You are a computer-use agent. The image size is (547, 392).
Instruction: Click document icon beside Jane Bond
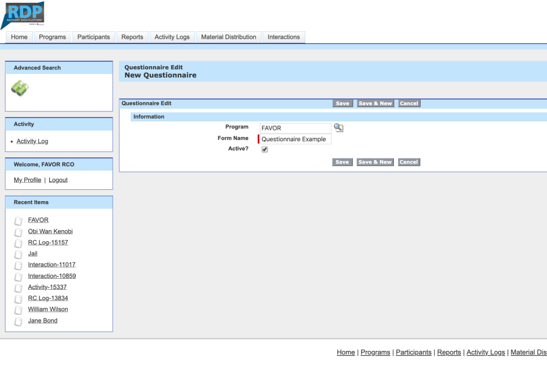click(x=18, y=321)
